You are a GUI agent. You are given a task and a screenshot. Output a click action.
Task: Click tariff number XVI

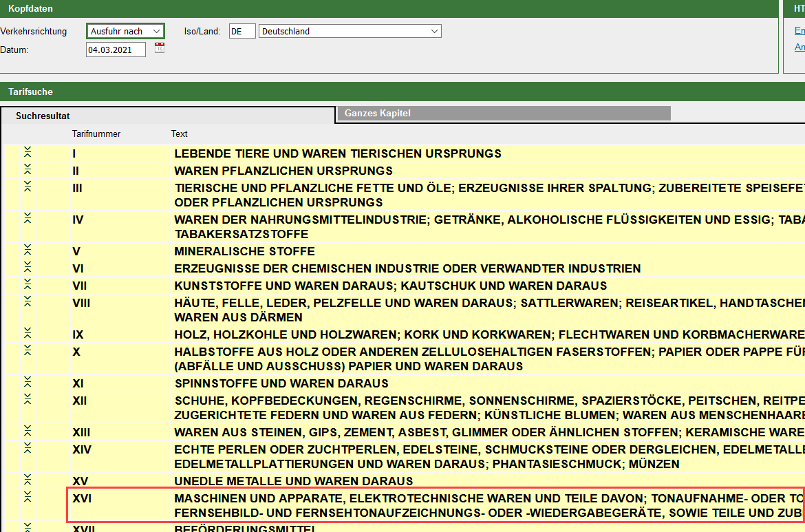coord(82,498)
